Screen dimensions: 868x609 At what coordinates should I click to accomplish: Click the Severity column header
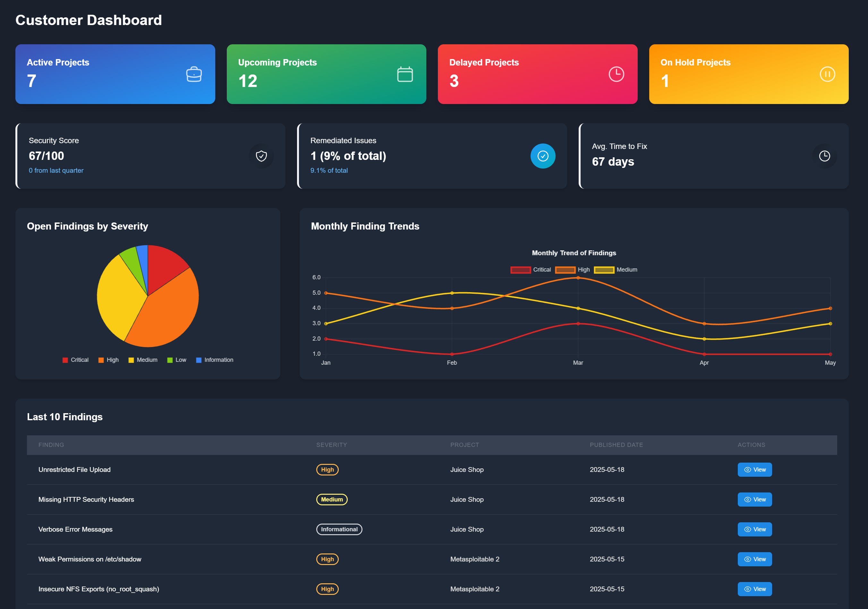331,445
